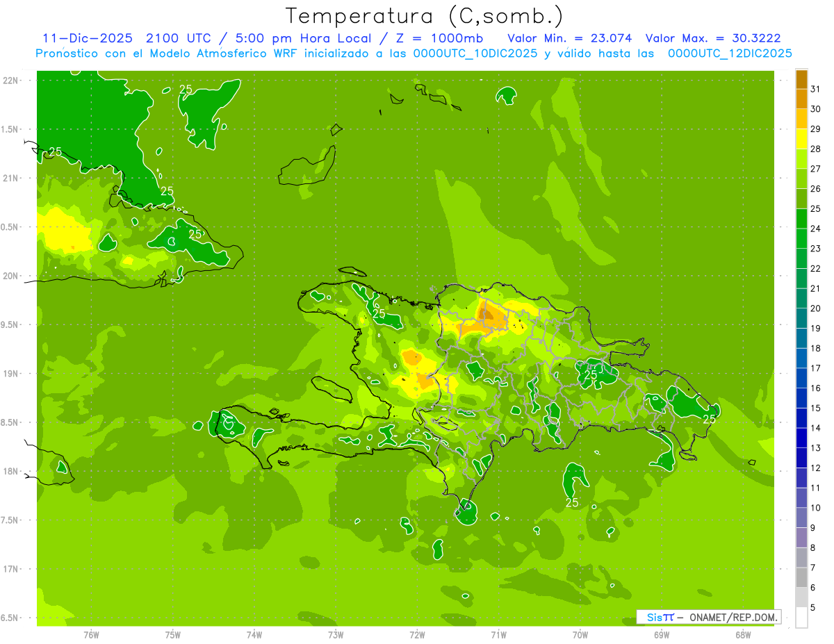Click the legend value '17'
Image resolution: width=834 pixels, height=644 pixels.
coord(816,368)
